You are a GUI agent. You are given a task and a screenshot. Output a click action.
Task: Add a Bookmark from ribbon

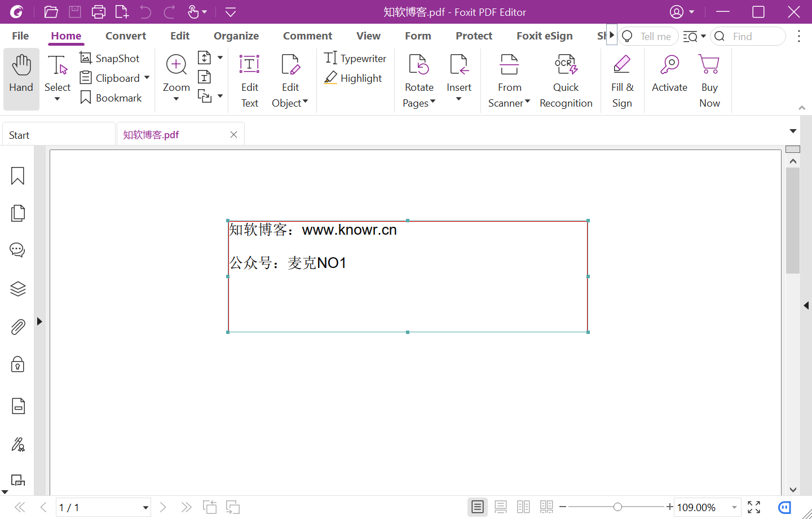[111, 98]
